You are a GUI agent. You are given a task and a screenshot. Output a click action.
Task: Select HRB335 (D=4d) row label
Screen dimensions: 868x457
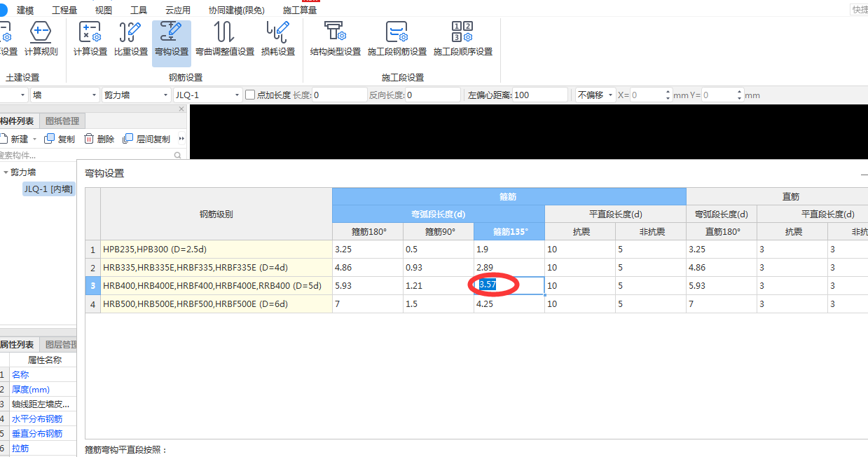pos(216,267)
